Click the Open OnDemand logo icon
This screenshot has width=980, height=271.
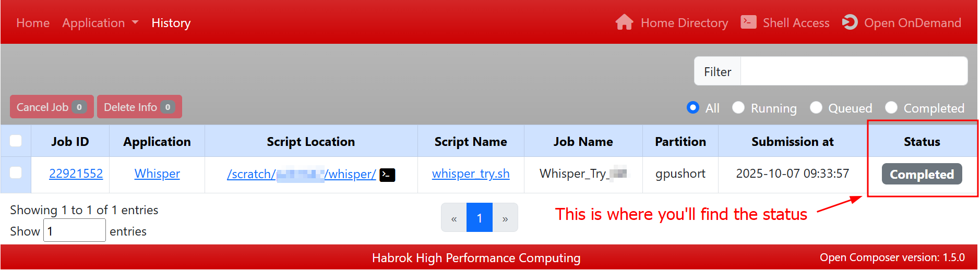pyautogui.click(x=850, y=22)
